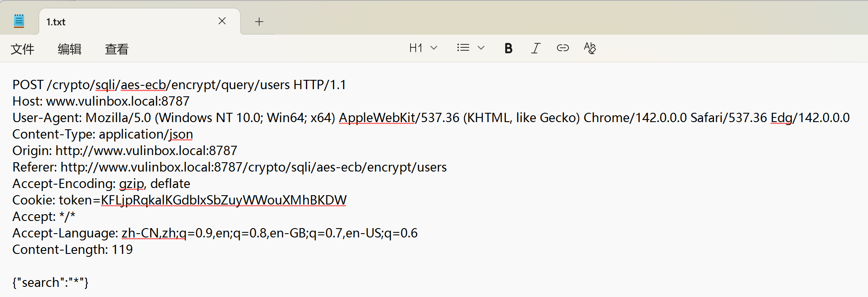This screenshot has height=297, width=868.
Task: Open the 查看 menu
Action: click(116, 49)
